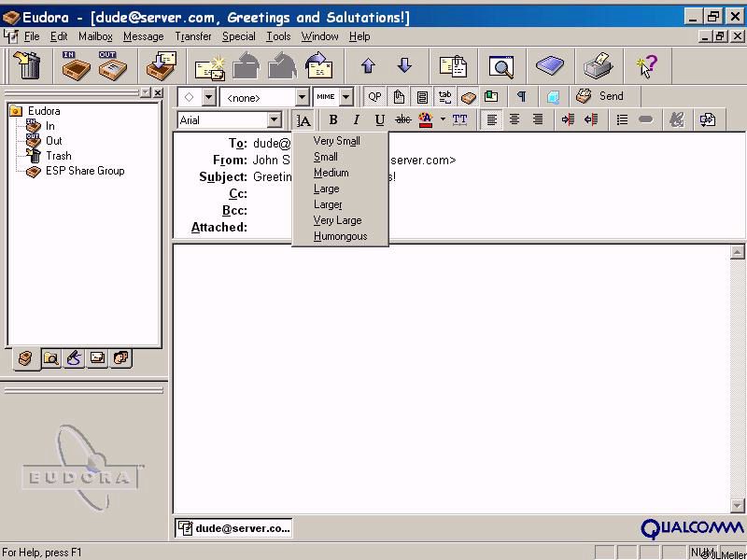Screen dimensions: 747x560
Task: Select Very Small font size
Action: [337, 141]
